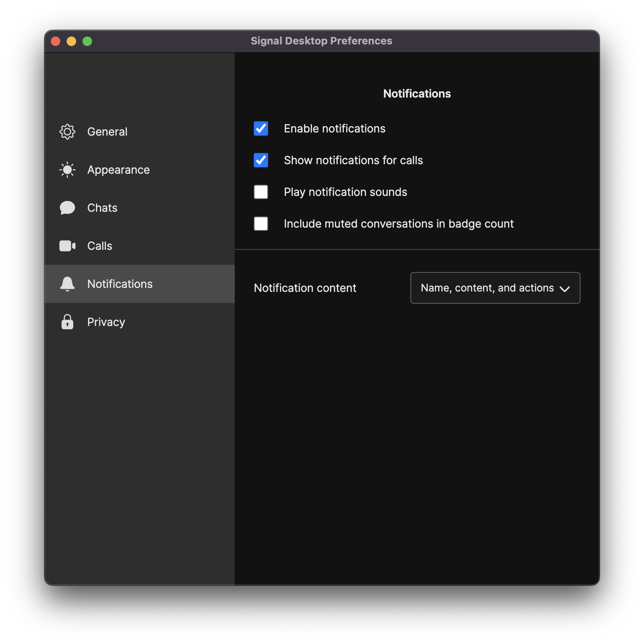Click the Calls video camera icon
This screenshot has height=644, width=644.
pos(67,245)
